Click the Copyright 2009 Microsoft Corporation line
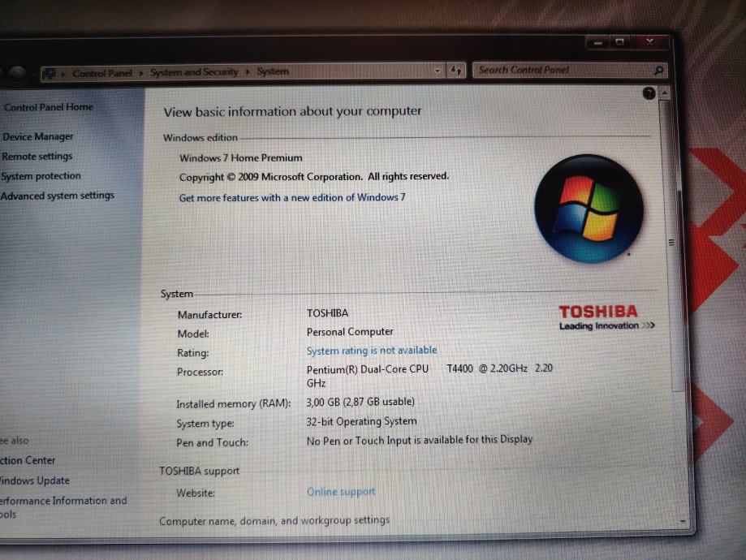Screen dimensions: 746x560 coord(314,176)
